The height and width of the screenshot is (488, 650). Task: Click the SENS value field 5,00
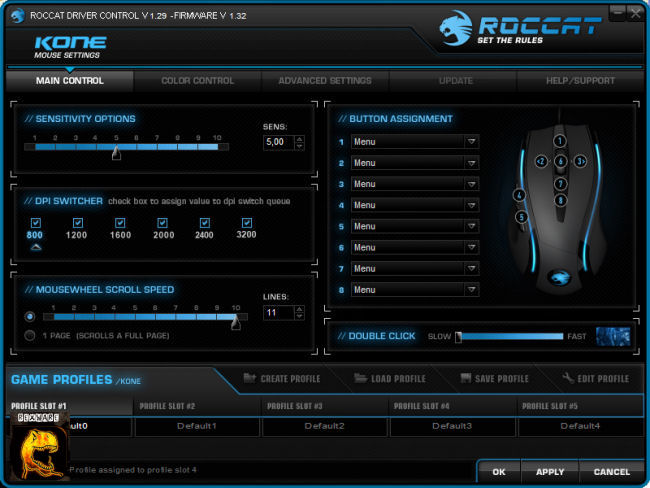[x=279, y=142]
